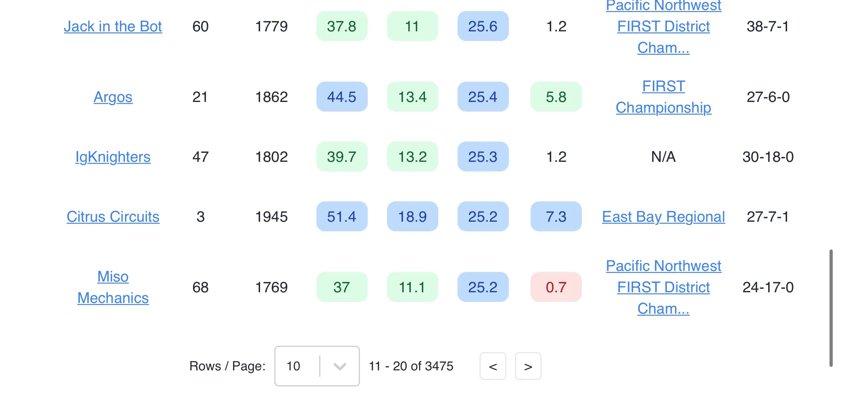Click the IgKnighters team link
This screenshot has width=868, height=401.
point(113,157)
